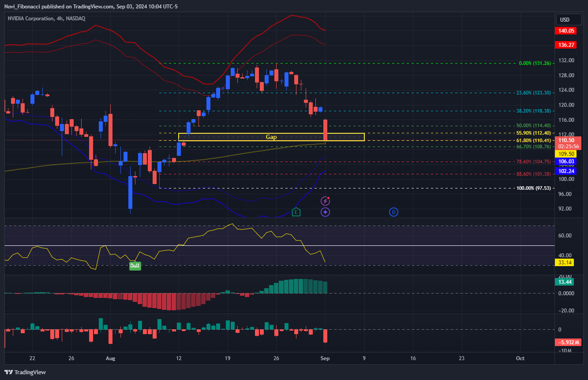Click the red 136.27 price tag
588x380 pixels.
coord(566,45)
